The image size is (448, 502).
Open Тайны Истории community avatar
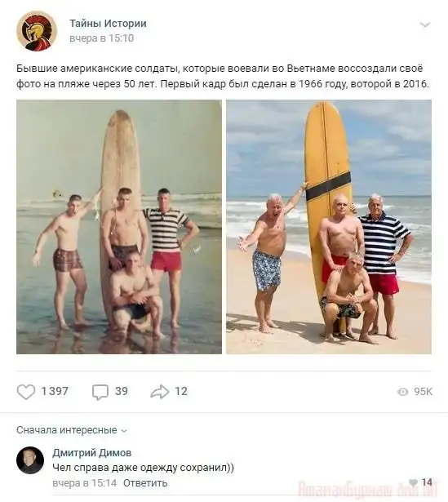point(37,31)
